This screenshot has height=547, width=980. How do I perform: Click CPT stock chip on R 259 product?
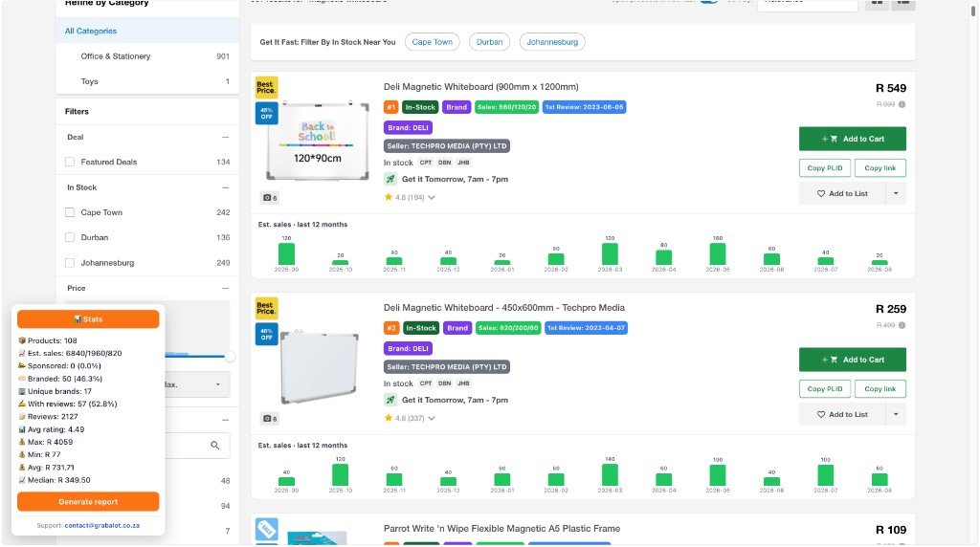(x=426, y=383)
